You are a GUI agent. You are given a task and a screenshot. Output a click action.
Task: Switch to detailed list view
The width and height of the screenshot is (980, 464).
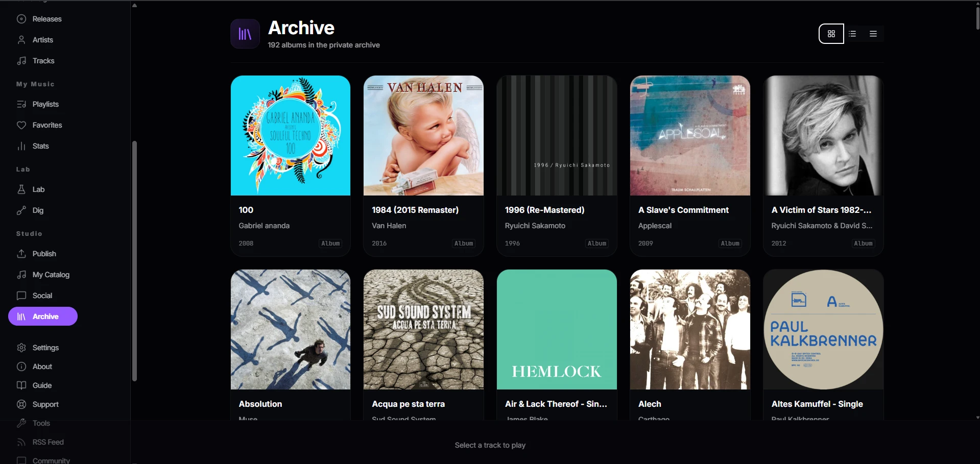click(x=852, y=34)
